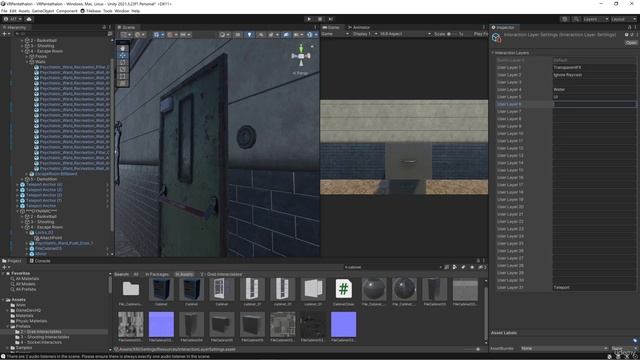Click the console warning icon in status bar
The width and height of the screenshot is (640, 360).
click(4, 356)
